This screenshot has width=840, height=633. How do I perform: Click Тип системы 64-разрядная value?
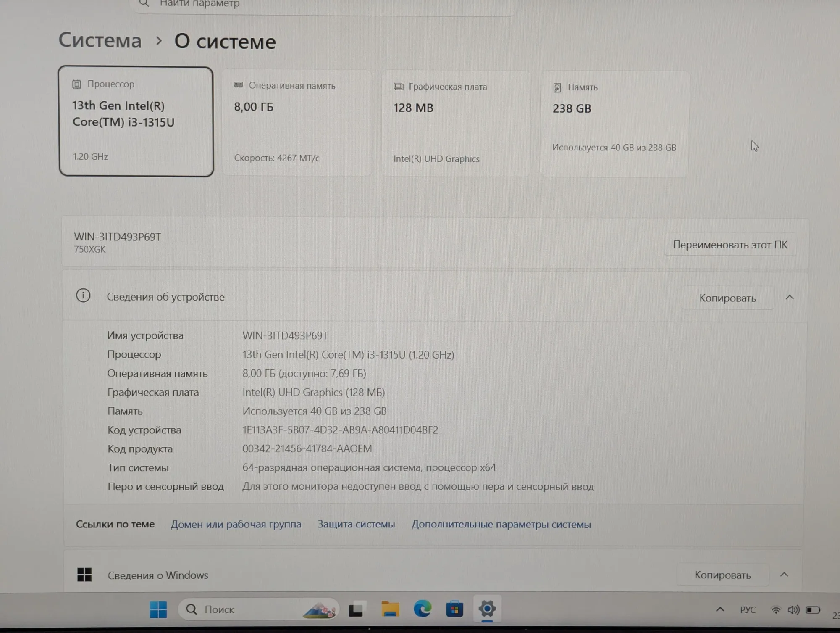(x=369, y=467)
